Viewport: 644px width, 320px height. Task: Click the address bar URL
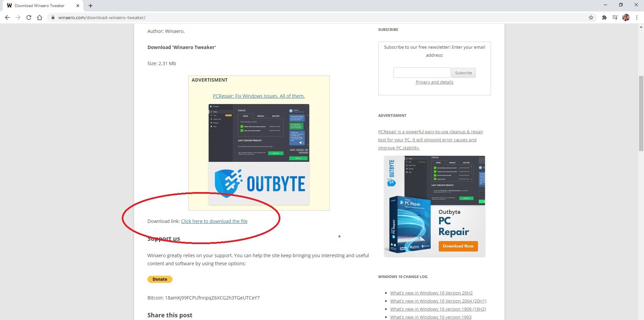pos(102,17)
